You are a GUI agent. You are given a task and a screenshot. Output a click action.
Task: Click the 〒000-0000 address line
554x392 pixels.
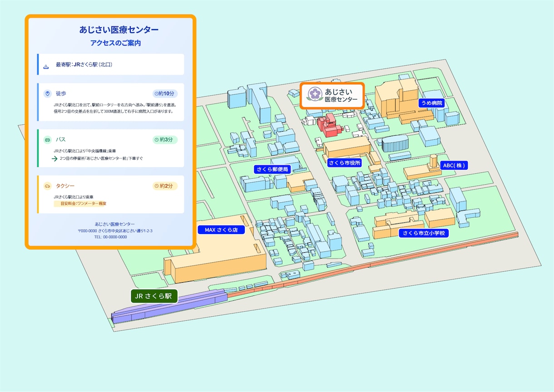pyautogui.click(x=115, y=230)
